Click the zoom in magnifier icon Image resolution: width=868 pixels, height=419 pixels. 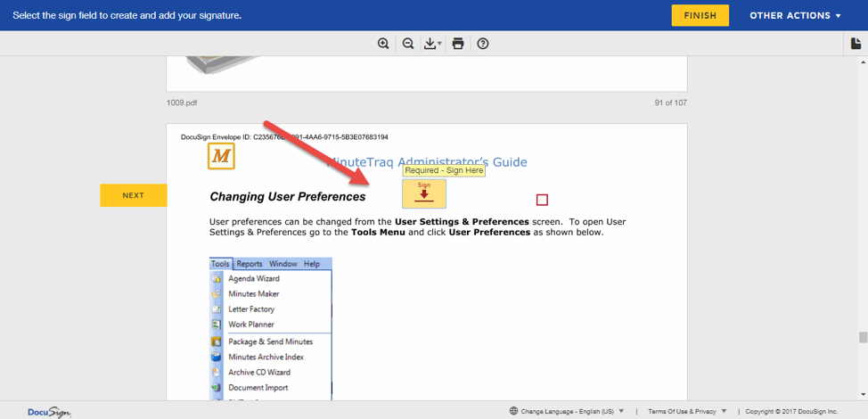[x=383, y=44]
